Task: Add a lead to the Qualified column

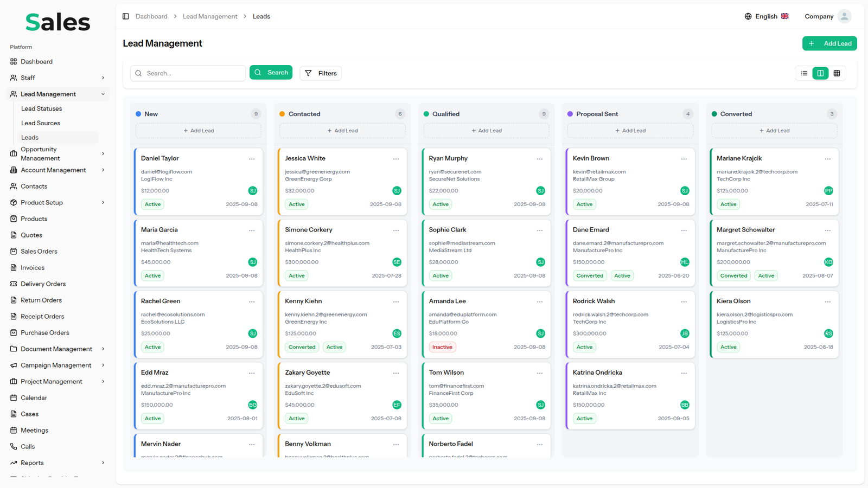Action: [x=486, y=131]
